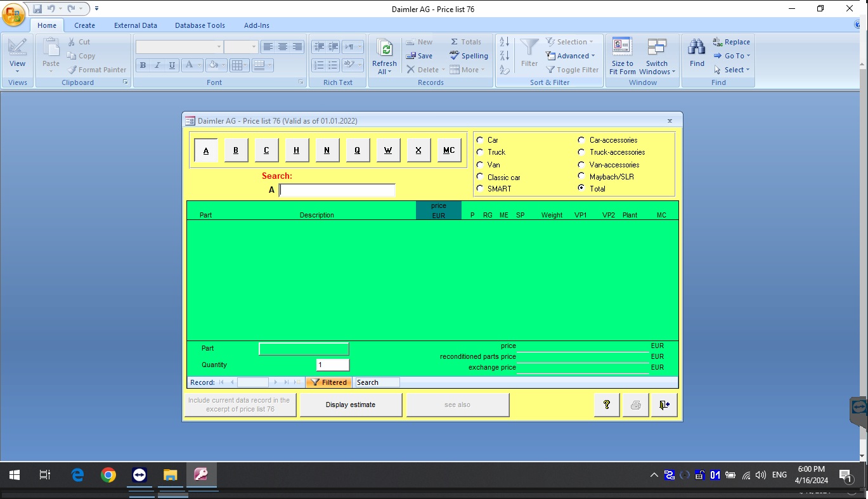Screen dimensions: 868x499
Task: Click the Quantity input field
Action: (333, 365)
